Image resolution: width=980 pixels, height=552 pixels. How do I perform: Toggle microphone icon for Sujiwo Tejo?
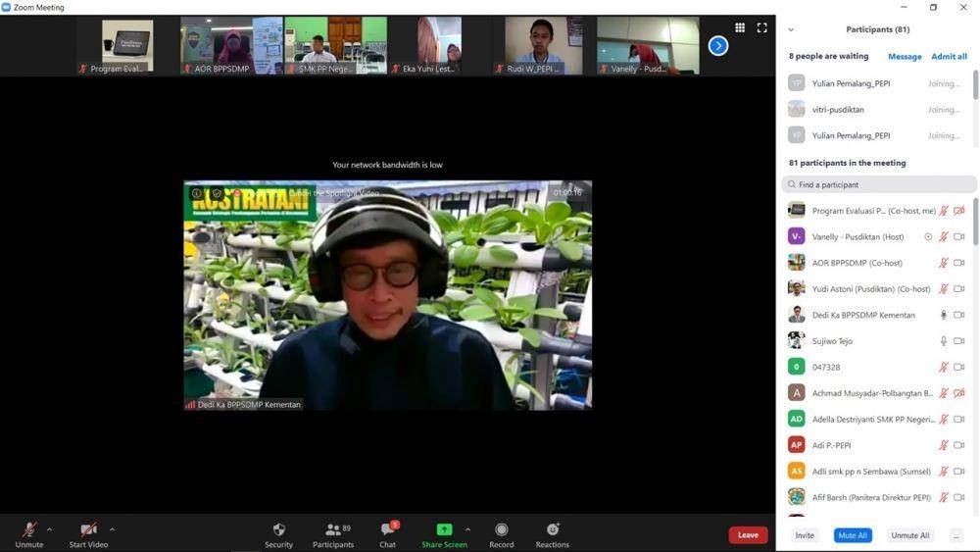coord(944,340)
